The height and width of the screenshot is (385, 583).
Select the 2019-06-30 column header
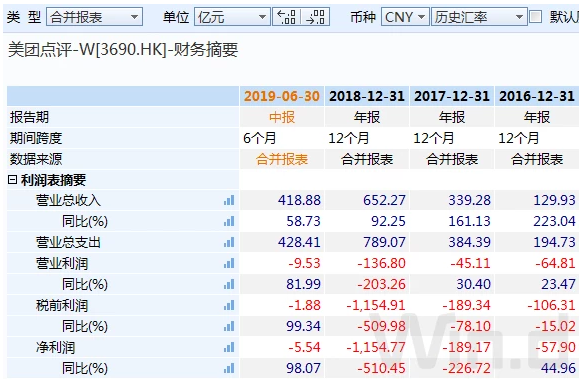pyautogui.click(x=282, y=96)
